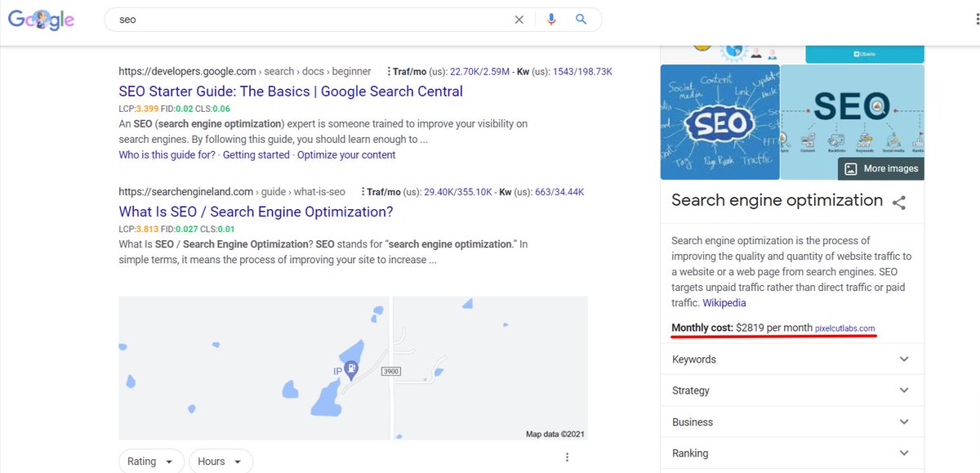The image size is (980, 473).
Task: Click the share icon next to Search engine optimization
Action: pos(899,203)
